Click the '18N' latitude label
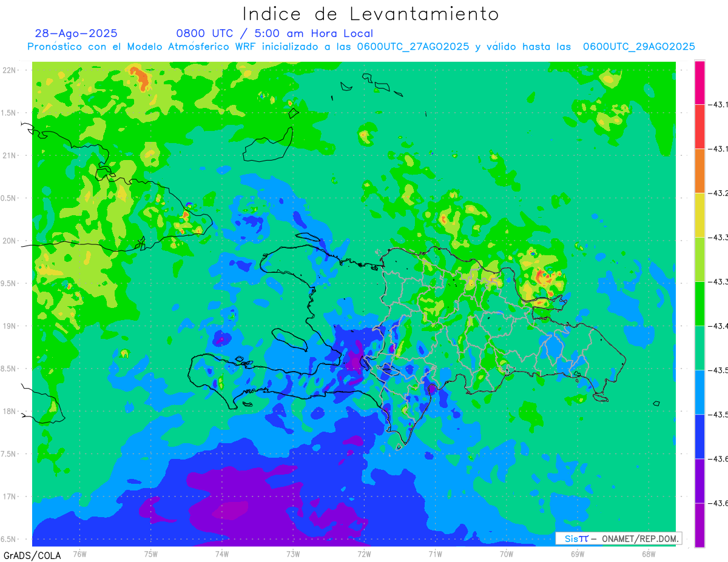The height and width of the screenshot is (562, 728). [10, 411]
